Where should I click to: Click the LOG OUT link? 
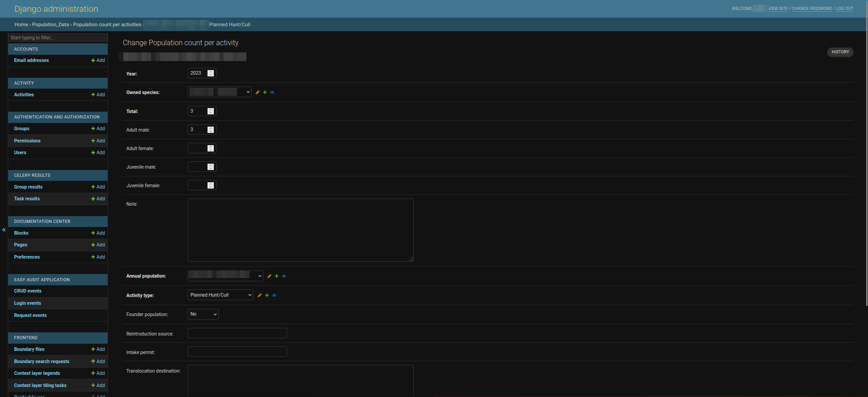point(845,9)
